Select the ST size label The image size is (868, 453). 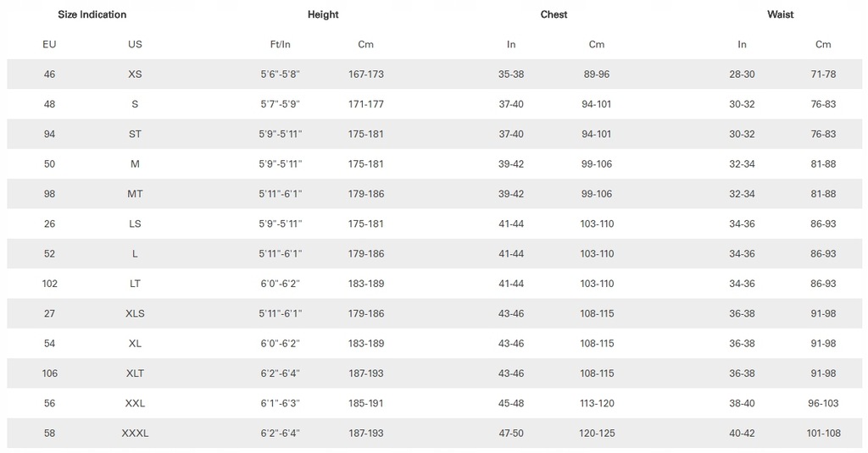coord(135,134)
